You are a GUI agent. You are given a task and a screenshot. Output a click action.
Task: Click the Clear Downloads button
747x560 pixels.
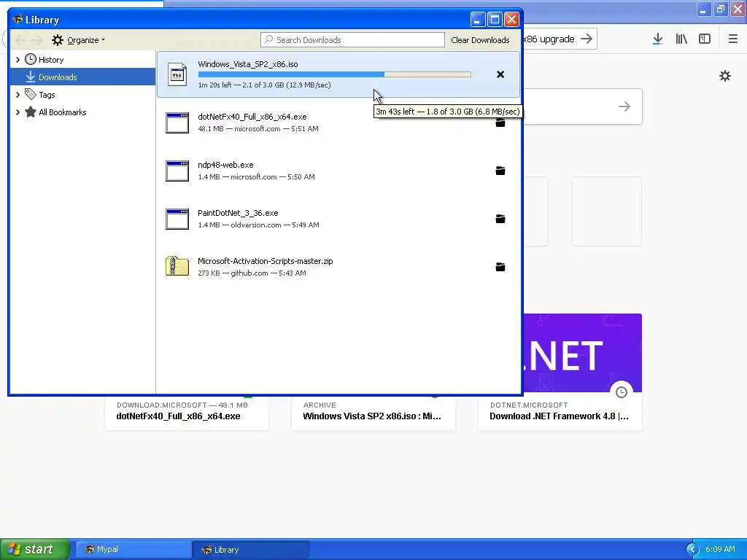click(x=480, y=40)
